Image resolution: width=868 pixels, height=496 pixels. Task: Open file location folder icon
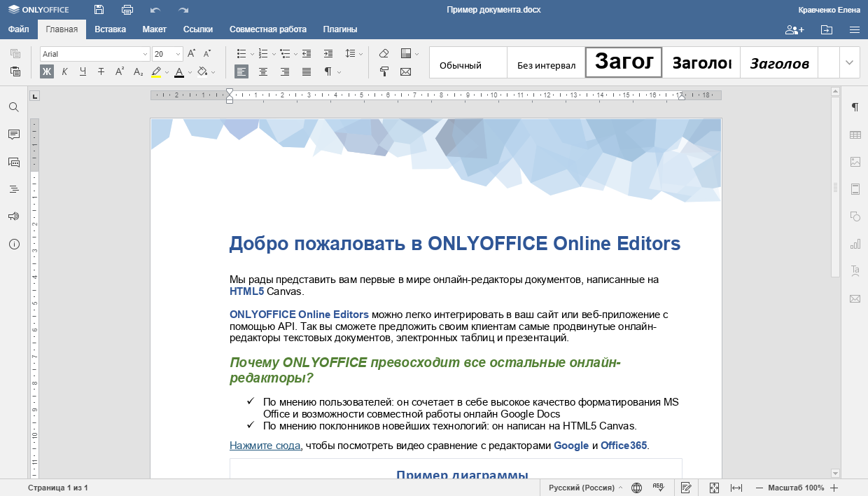tap(827, 29)
